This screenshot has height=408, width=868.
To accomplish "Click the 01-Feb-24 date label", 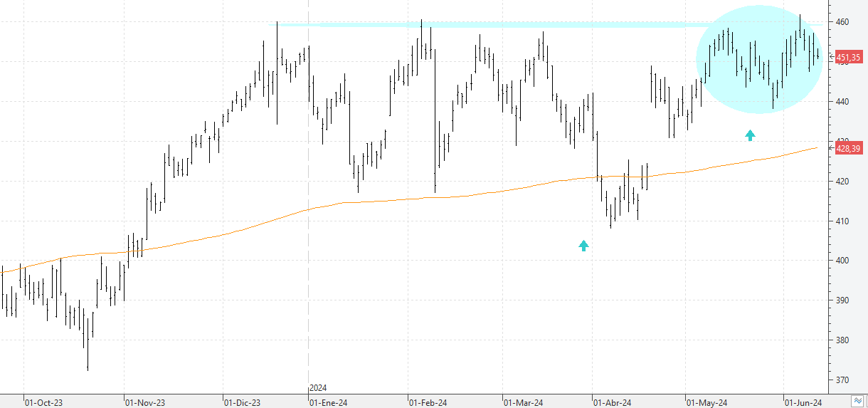I will pyautogui.click(x=428, y=402).
